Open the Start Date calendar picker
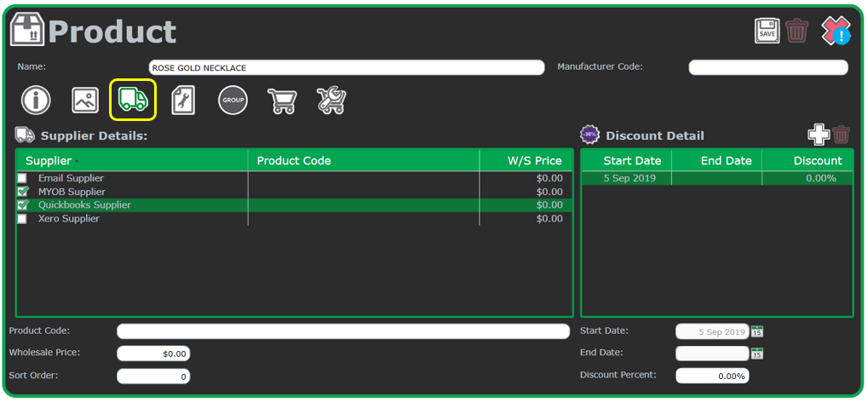Screen dimensions: 868x403 756,331
